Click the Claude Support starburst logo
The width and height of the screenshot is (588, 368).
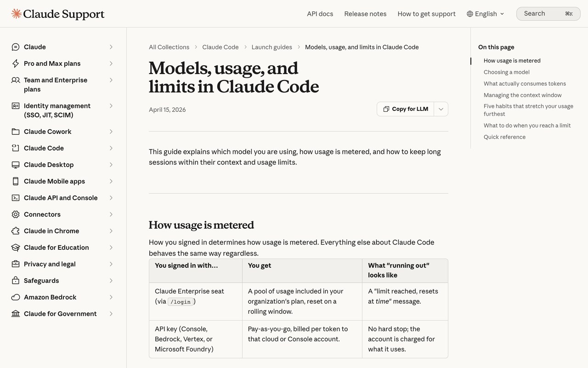click(x=17, y=14)
